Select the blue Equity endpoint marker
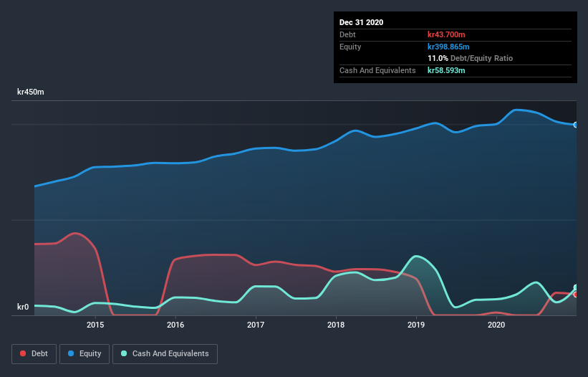 (x=576, y=125)
